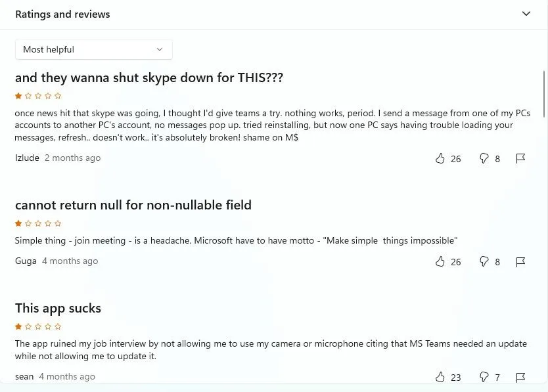This screenshot has height=392, width=548.
Task: Click the star rating below 'This app sucks'
Action: tap(37, 326)
